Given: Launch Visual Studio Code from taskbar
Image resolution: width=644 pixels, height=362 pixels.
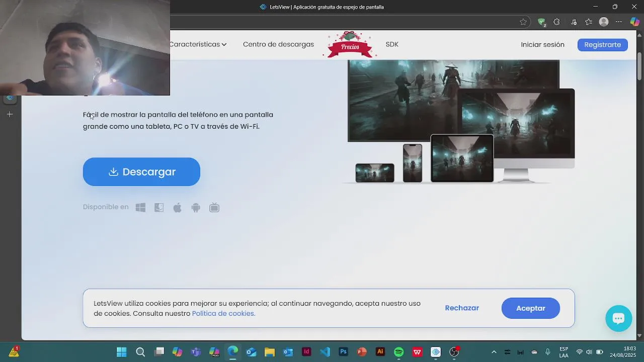Looking at the screenshot, I should [x=325, y=352].
